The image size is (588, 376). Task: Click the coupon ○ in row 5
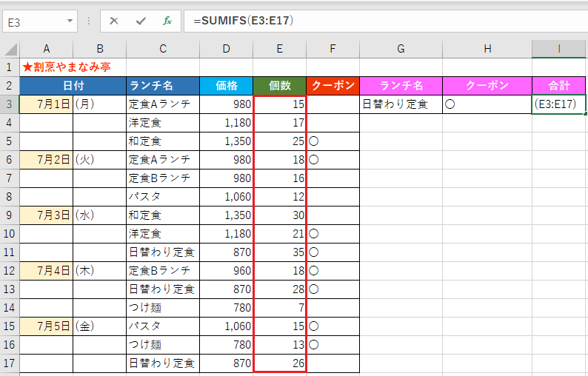[333, 141]
